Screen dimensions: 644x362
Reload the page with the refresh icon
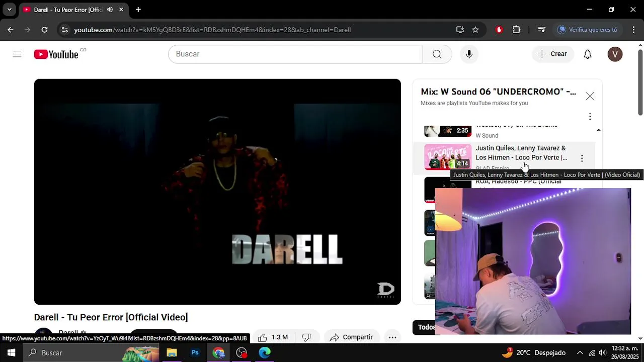pos(44,30)
